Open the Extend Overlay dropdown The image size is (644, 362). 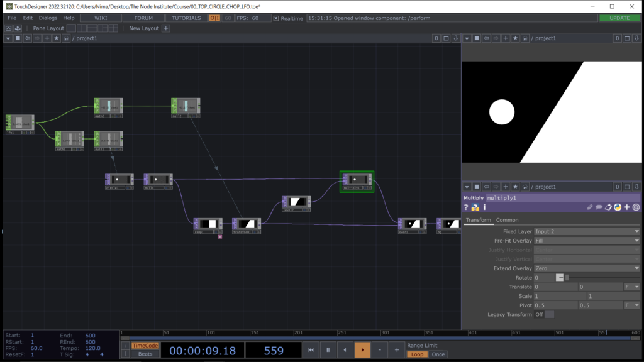tap(587, 268)
